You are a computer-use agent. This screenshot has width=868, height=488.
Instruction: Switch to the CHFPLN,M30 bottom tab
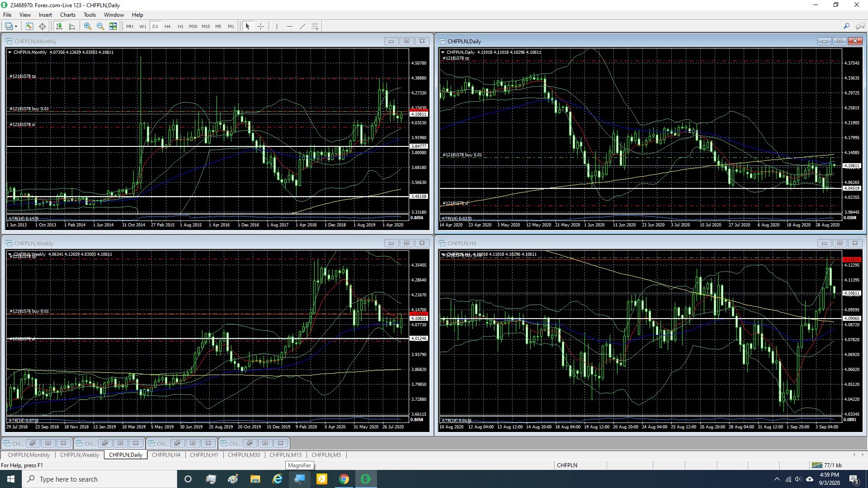[x=244, y=455]
